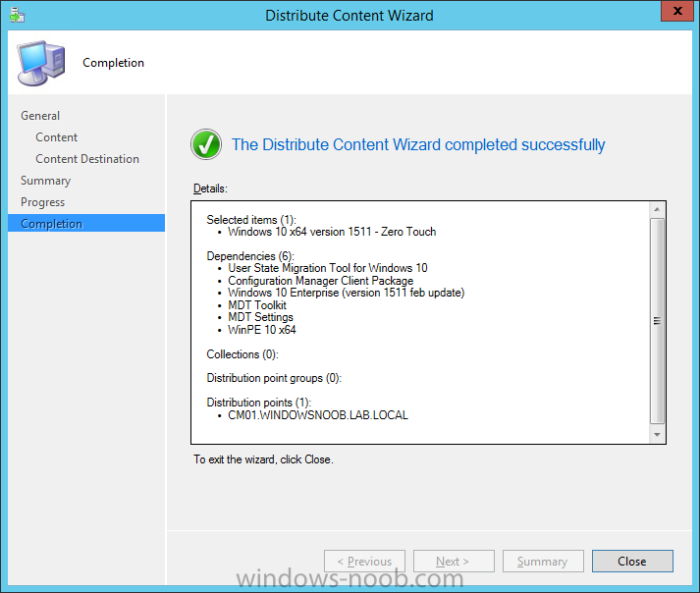Click 'Distribution points (1):' heading

[259, 403]
